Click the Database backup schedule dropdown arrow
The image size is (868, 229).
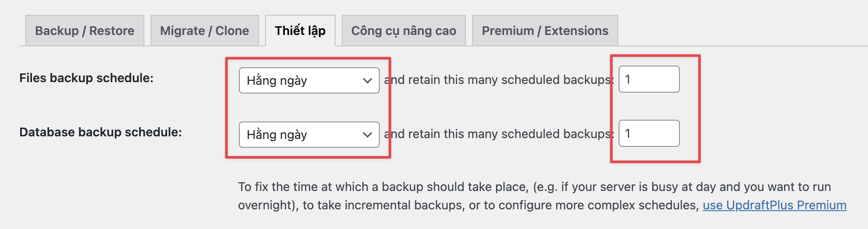(367, 135)
